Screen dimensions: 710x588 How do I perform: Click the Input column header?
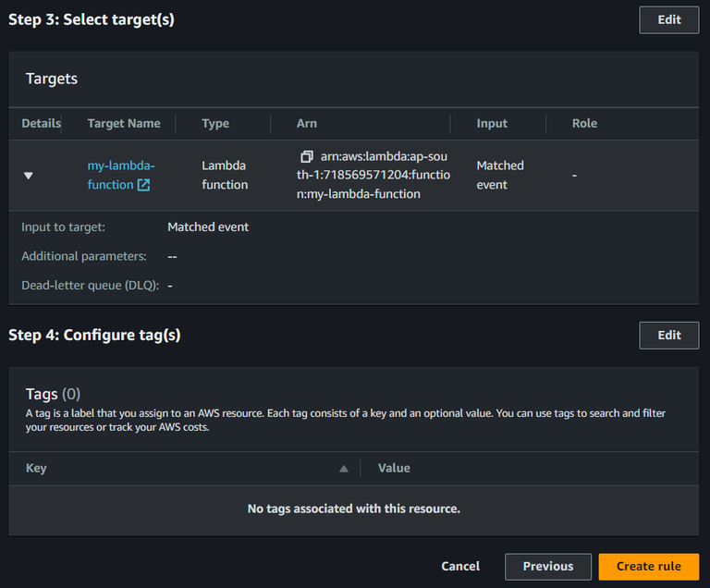click(492, 123)
